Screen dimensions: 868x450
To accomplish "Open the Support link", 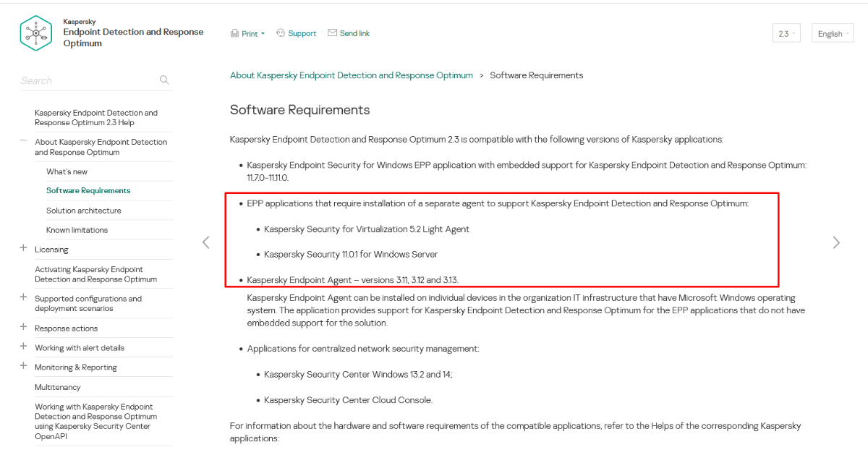I will [302, 33].
